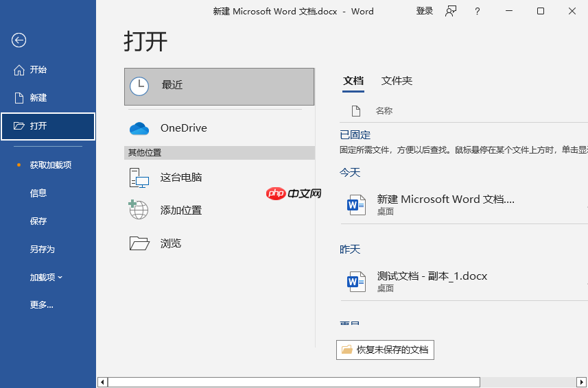Image resolution: width=588 pixels, height=388 pixels.
Task: Click the folder icon beside 浏览
Action: pos(139,243)
